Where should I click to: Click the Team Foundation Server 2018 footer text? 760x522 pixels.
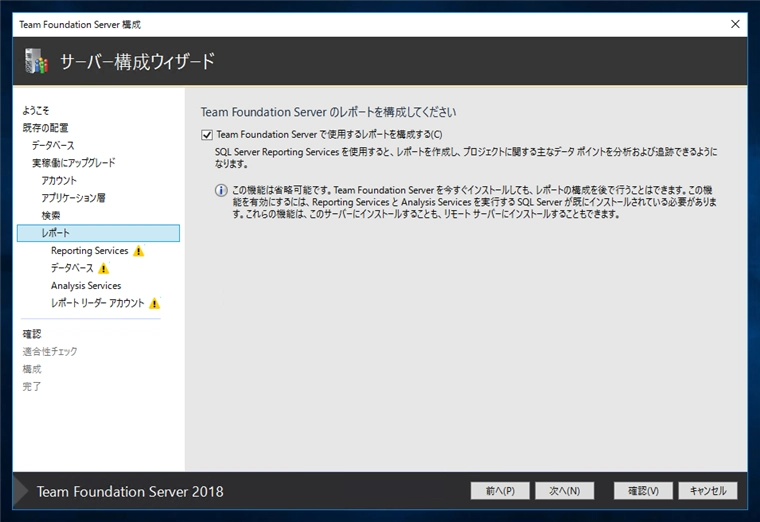130,491
